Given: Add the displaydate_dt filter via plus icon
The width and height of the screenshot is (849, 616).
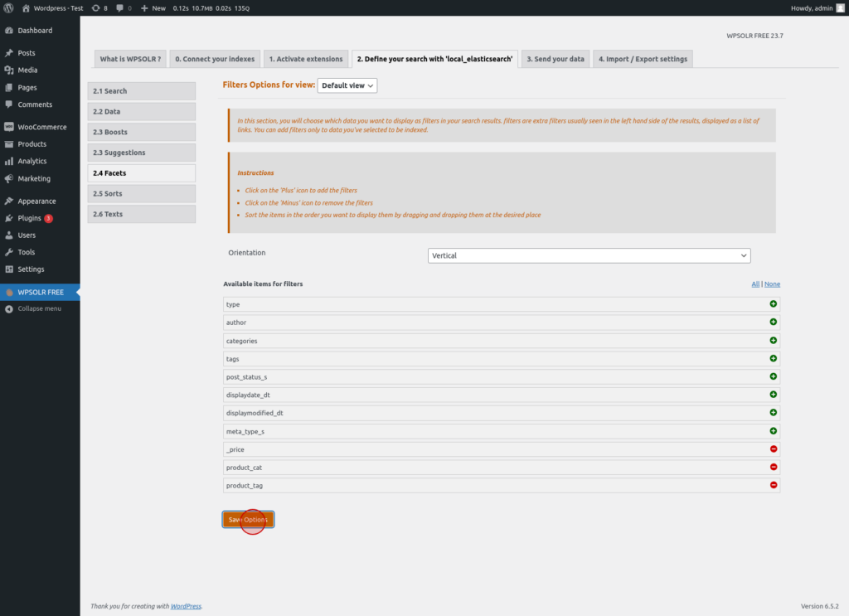Looking at the screenshot, I should 774,395.
